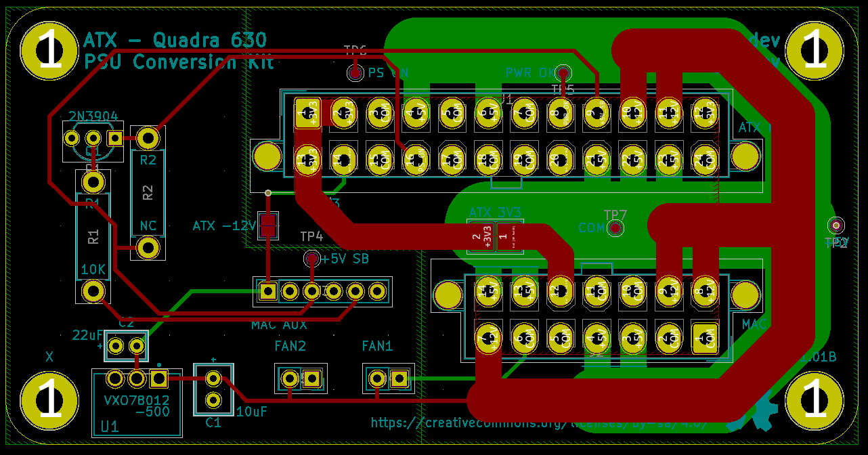Select MAC connector pin 12 pad

coord(560,290)
